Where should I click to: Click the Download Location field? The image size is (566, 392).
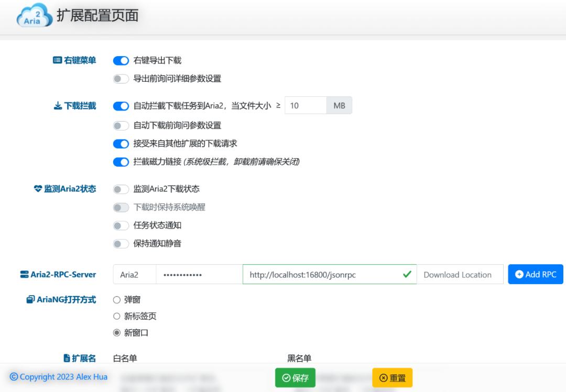click(460, 274)
